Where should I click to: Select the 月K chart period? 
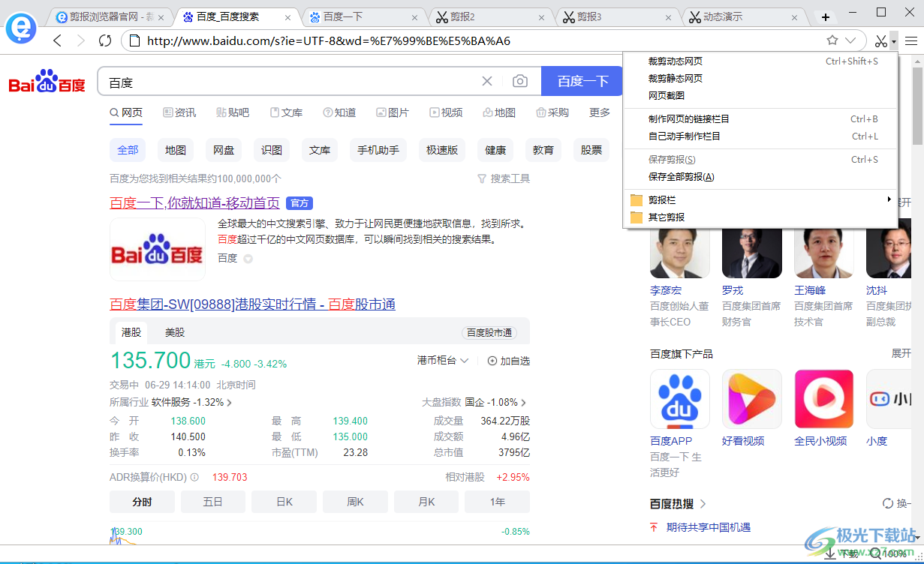(426, 502)
